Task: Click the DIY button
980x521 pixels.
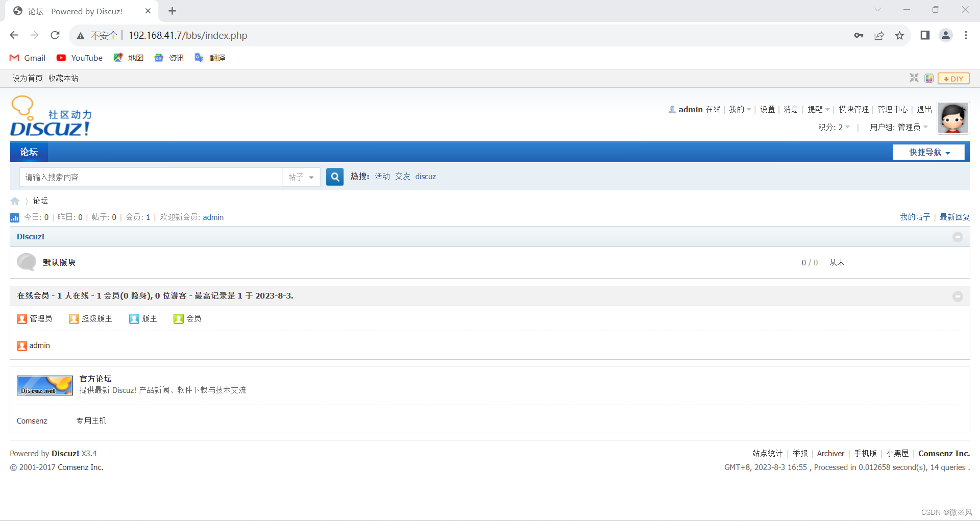Action: coord(953,79)
